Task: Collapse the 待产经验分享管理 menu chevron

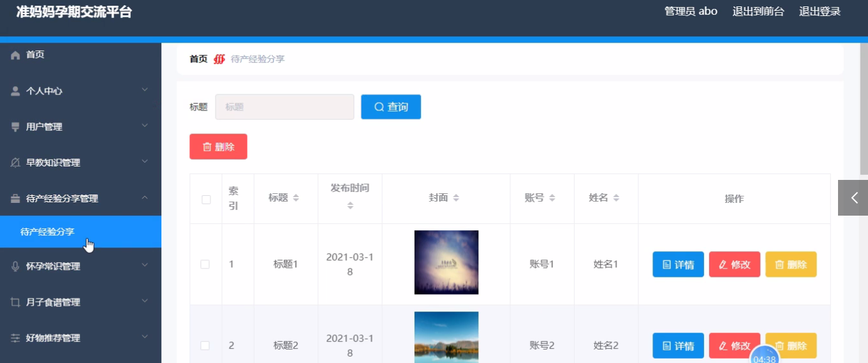Action: [x=145, y=198]
